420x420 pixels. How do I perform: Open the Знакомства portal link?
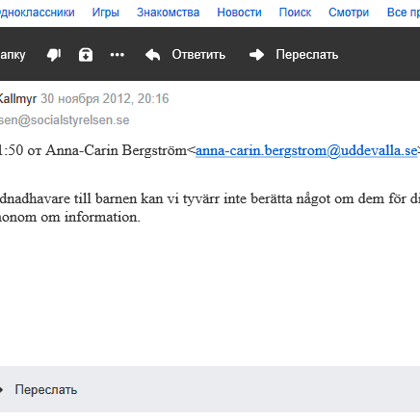[168, 12]
